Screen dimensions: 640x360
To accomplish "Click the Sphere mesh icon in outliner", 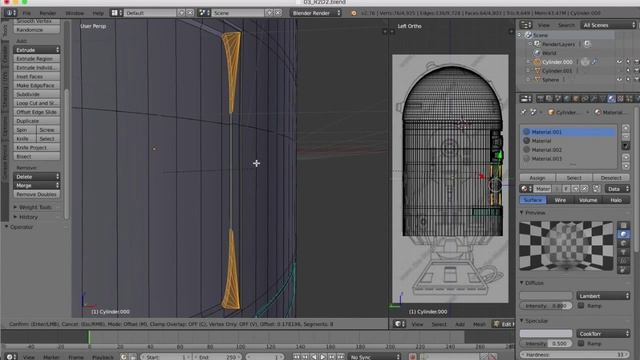I will pos(537,80).
